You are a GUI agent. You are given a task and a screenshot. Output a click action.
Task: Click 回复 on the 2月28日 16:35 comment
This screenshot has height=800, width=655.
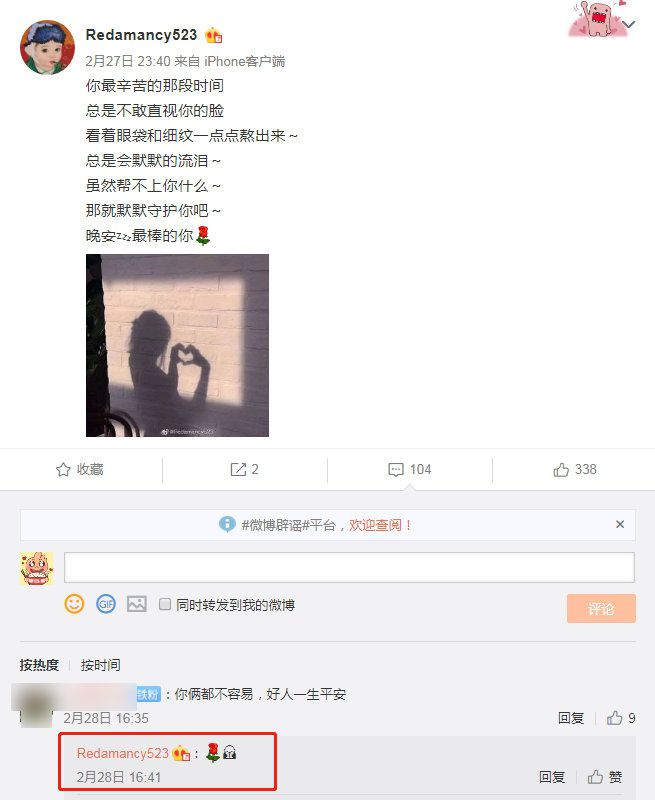click(x=570, y=718)
